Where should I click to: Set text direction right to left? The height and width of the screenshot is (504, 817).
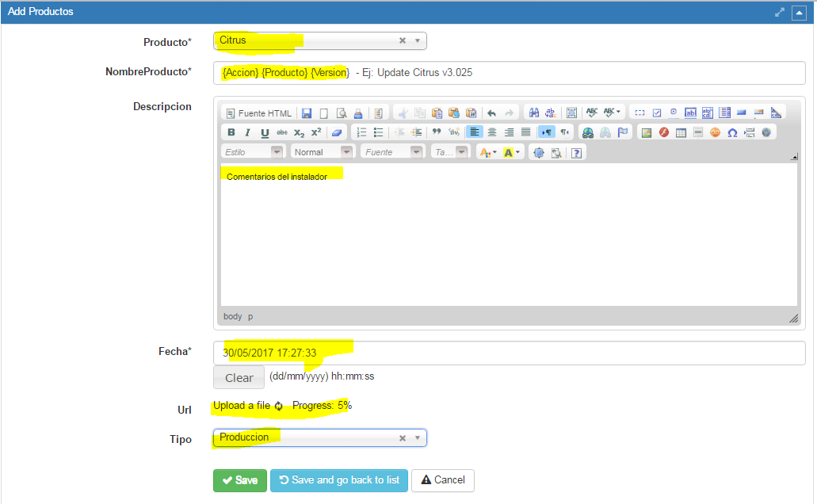tap(564, 132)
